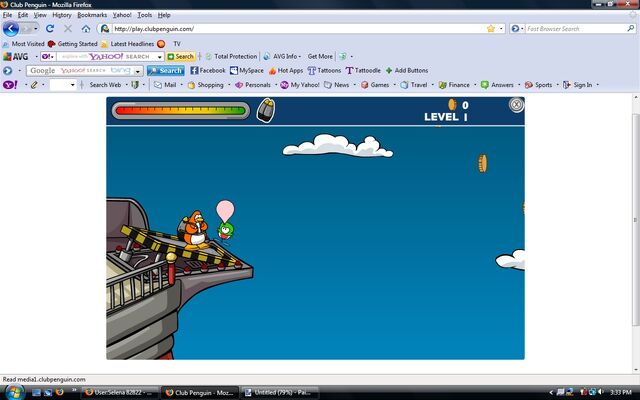Open the History menu

[x=62, y=15]
